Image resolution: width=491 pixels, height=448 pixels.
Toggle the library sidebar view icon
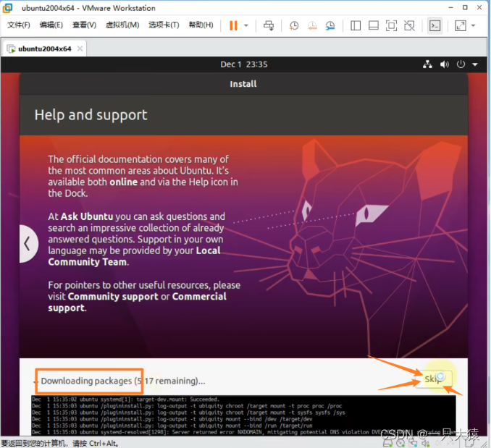(x=356, y=25)
